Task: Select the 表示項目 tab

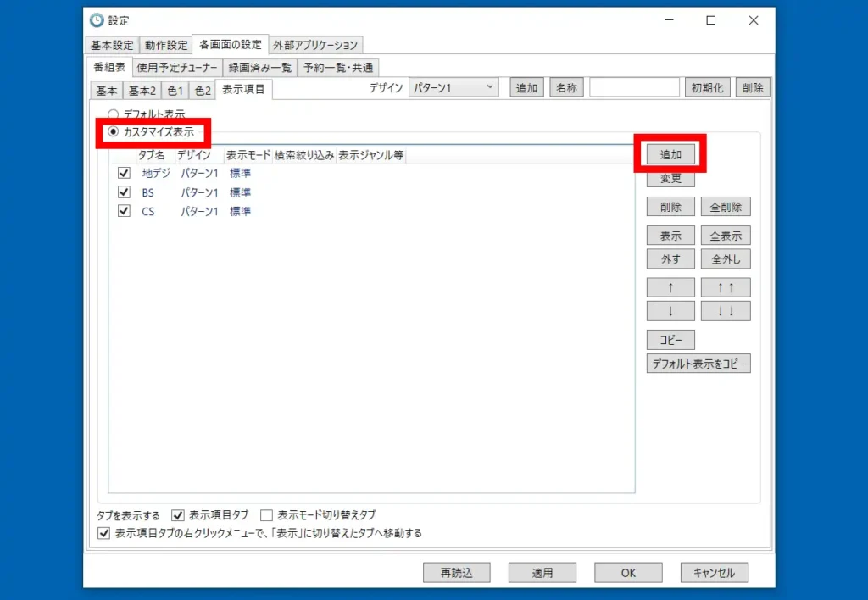Action: click(x=243, y=89)
